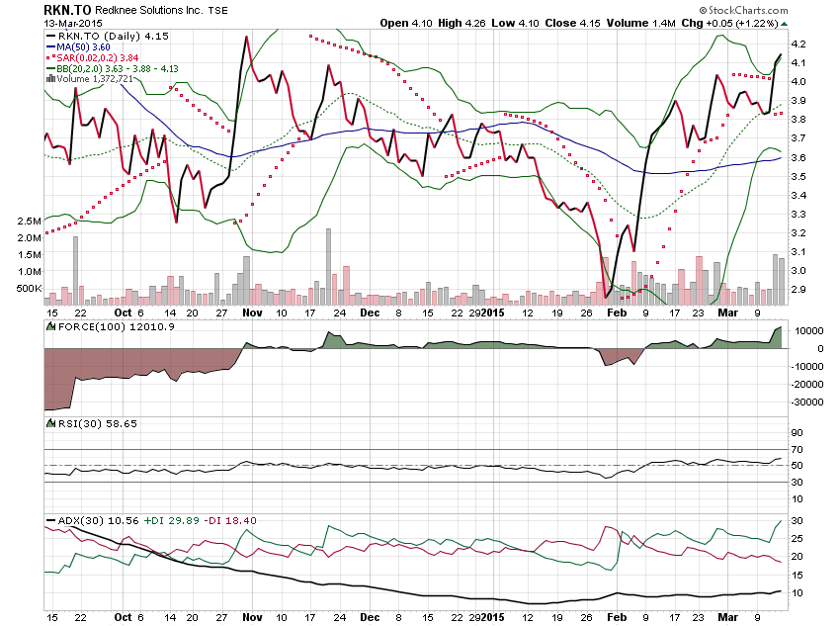
Task: Click the 'Chg +0.05 (+1.22%)' value
Action: pyautogui.click(x=729, y=23)
